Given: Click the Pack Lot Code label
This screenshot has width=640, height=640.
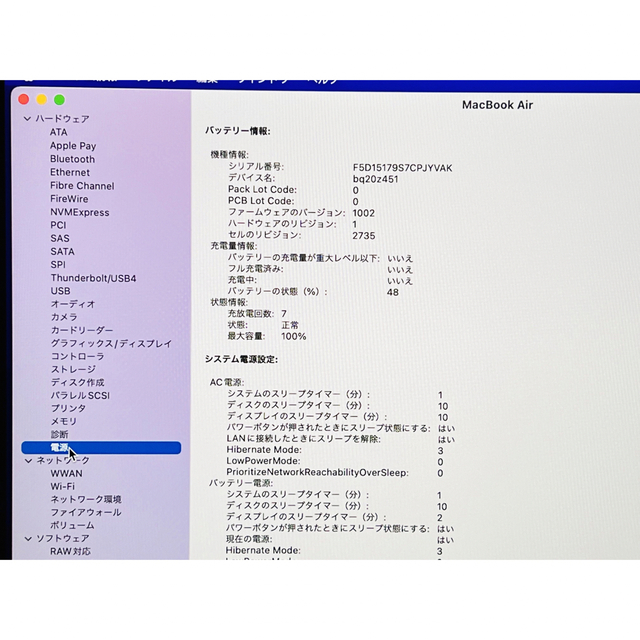Looking at the screenshot, I should pos(262,189).
